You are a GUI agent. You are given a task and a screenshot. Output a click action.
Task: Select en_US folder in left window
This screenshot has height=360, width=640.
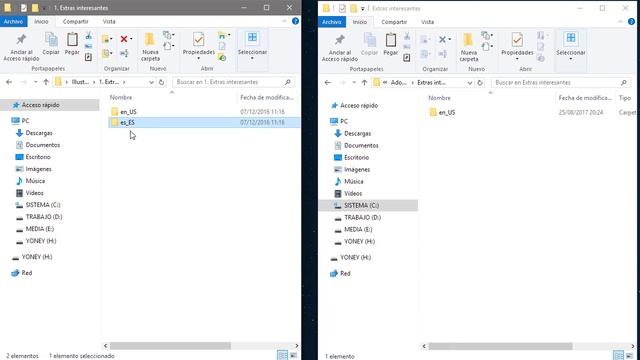(128, 111)
